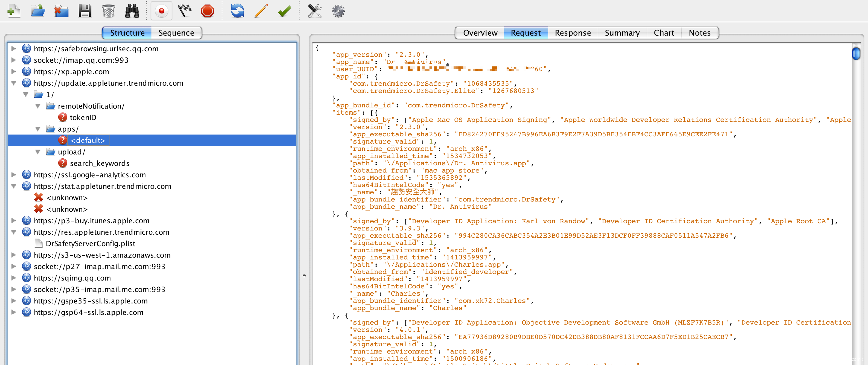This screenshot has width=868, height=365.
Task: Click the Repeat request refresh icon
Action: tap(237, 11)
